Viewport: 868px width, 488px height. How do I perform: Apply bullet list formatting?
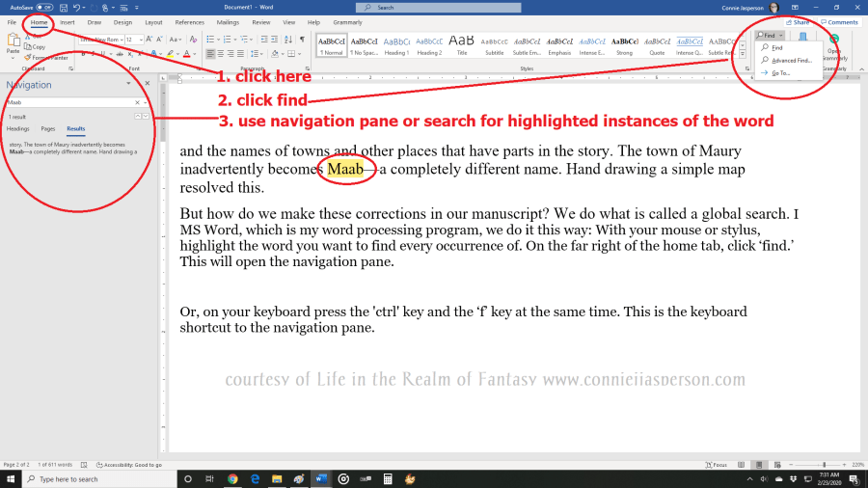tap(211, 40)
